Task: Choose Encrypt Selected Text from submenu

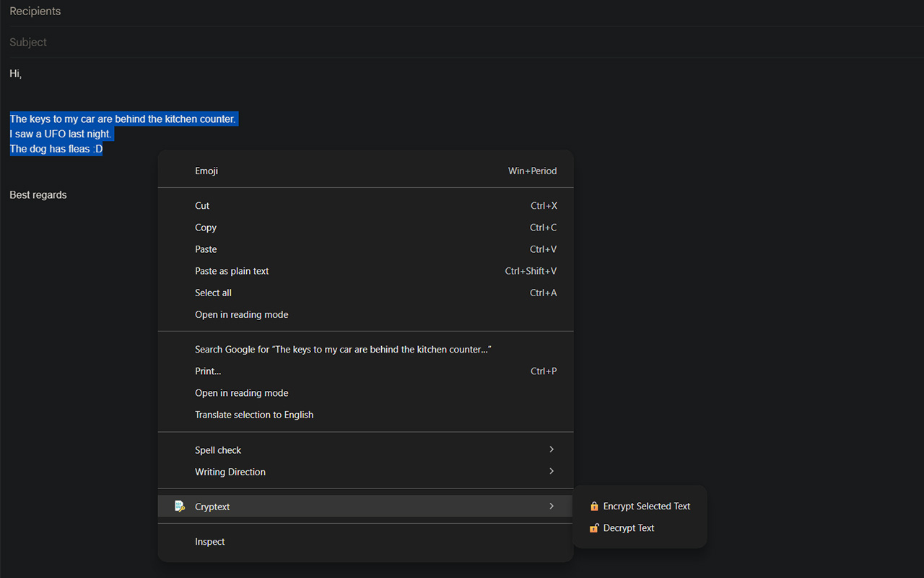Action: (x=640, y=506)
